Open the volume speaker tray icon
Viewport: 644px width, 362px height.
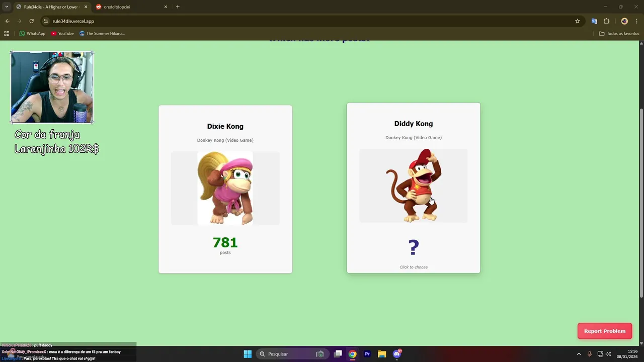tap(608, 354)
